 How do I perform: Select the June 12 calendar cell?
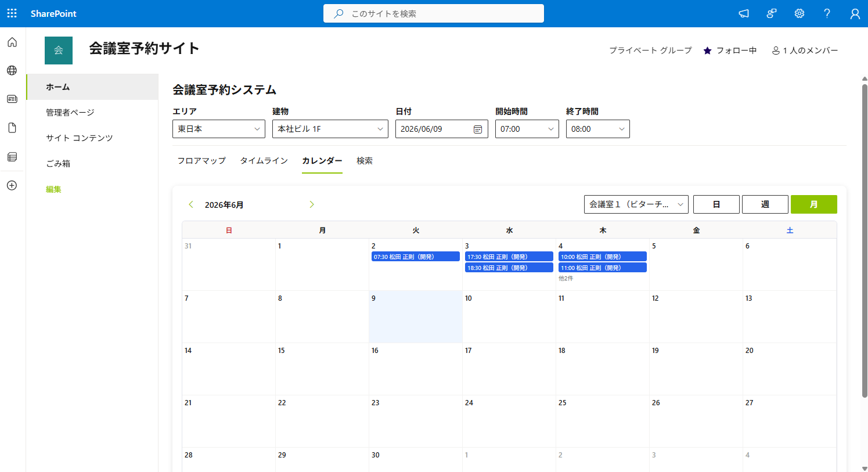click(696, 317)
